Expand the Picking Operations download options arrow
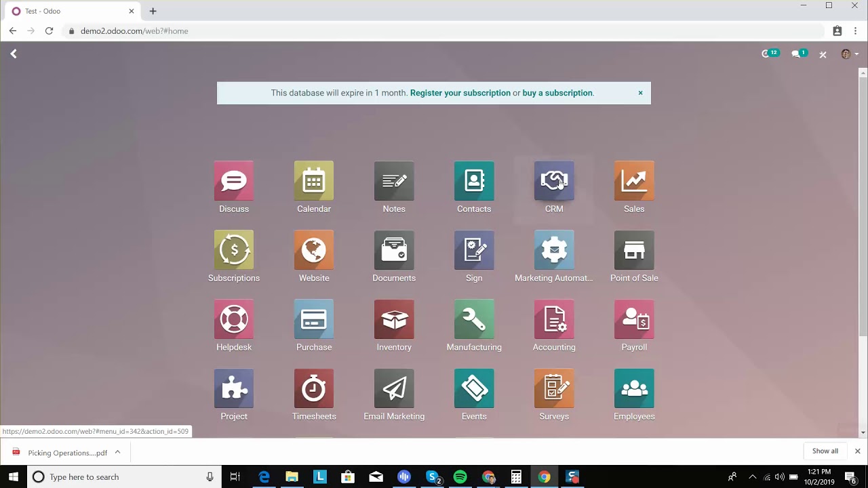Viewport: 868px width, 488px height. [x=117, y=452]
